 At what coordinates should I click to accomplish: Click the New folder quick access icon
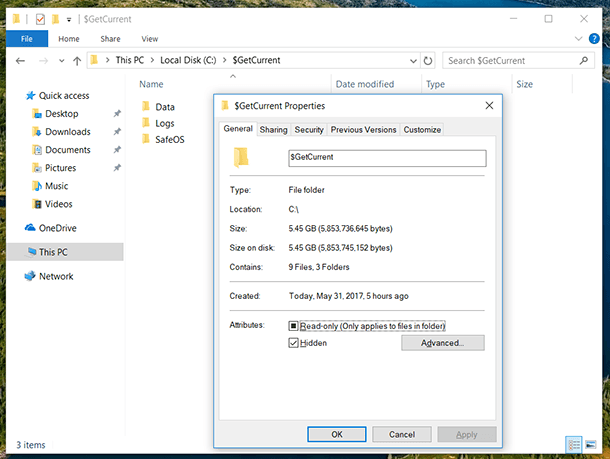coord(56,19)
